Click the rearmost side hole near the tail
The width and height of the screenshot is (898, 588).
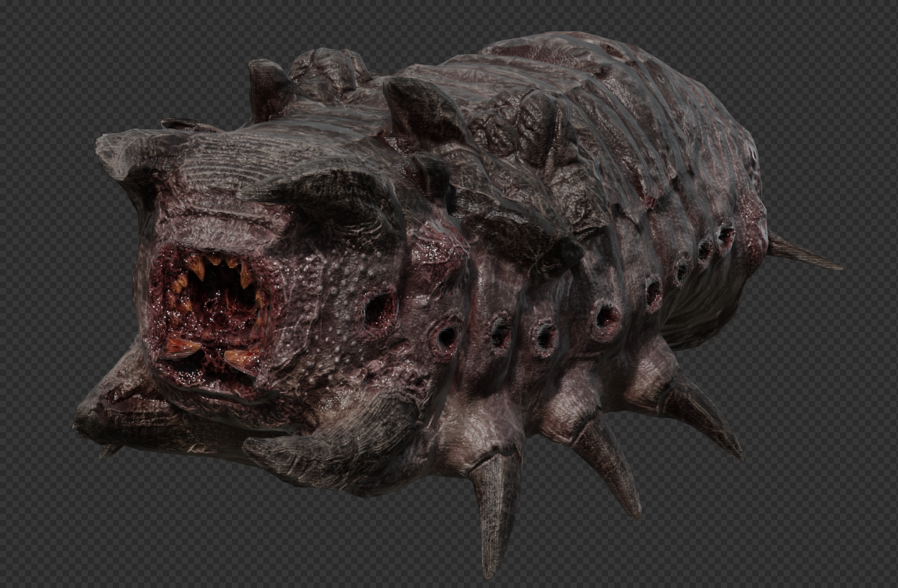point(726,233)
